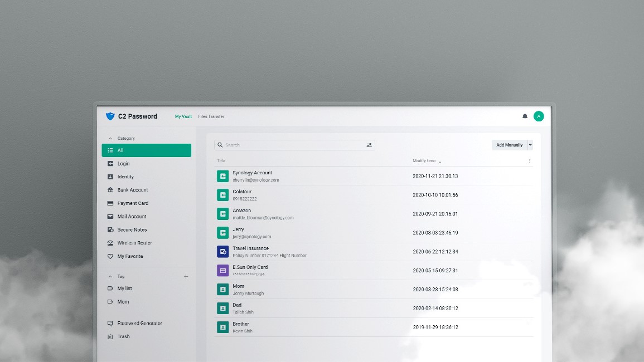Viewport: 644px width, 362px height.
Task: Switch to My Vault tab
Action: tap(183, 116)
